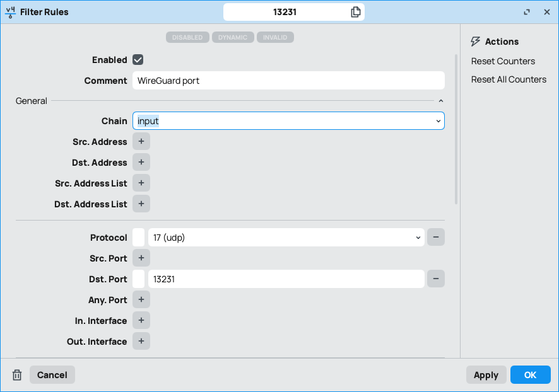Add a Src. Address with plus icon
559x392 pixels.
[x=141, y=142]
